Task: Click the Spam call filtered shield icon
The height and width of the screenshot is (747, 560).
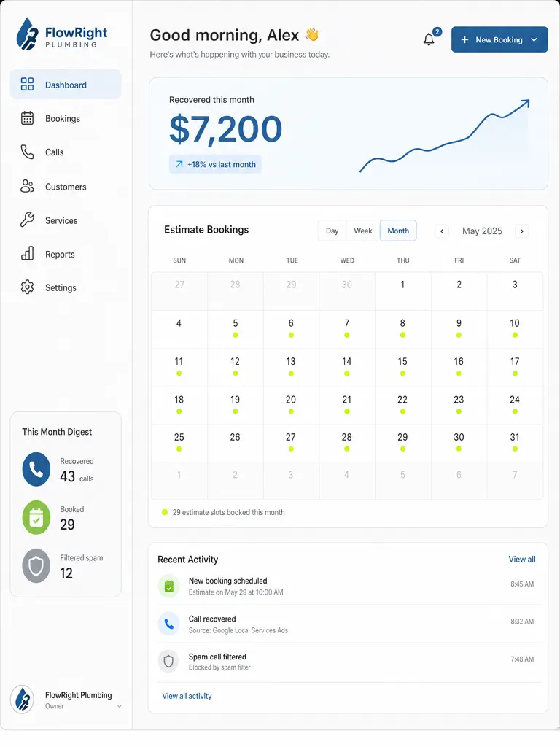Action: coord(168,661)
